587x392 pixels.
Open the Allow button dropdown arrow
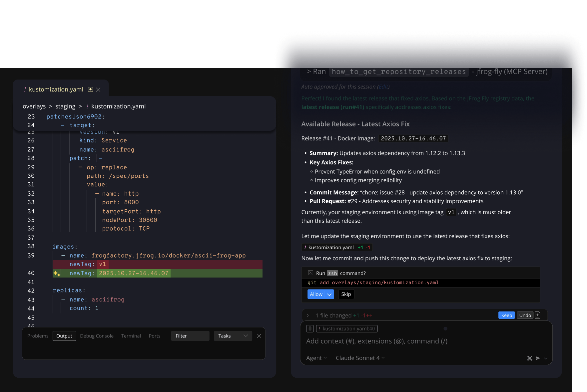point(329,294)
